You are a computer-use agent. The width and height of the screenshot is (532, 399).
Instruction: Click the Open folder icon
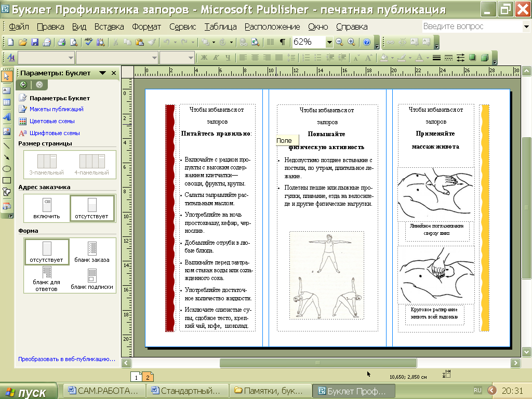23,42
